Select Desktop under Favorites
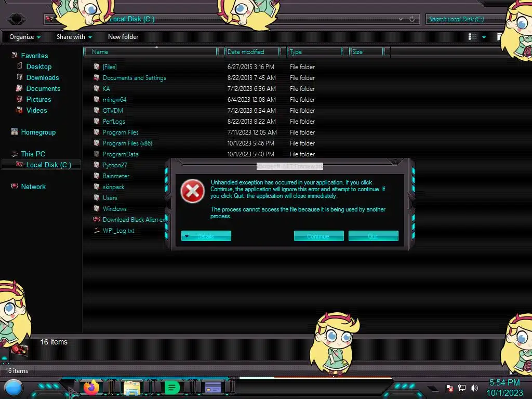 pyautogui.click(x=39, y=67)
